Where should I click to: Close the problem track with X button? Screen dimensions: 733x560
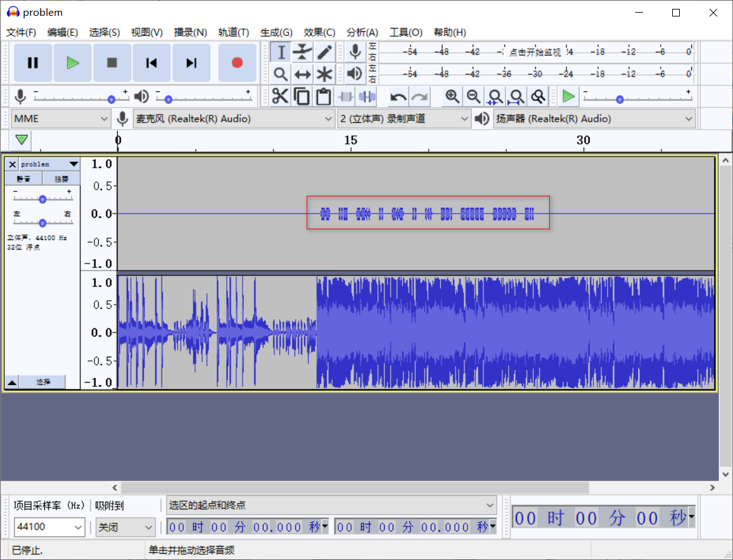coord(13,164)
